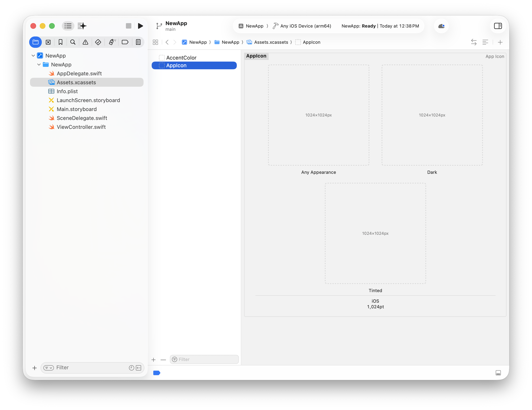532x410 pixels.
Task: Open the Project navigator tab
Action: pyautogui.click(x=35, y=42)
